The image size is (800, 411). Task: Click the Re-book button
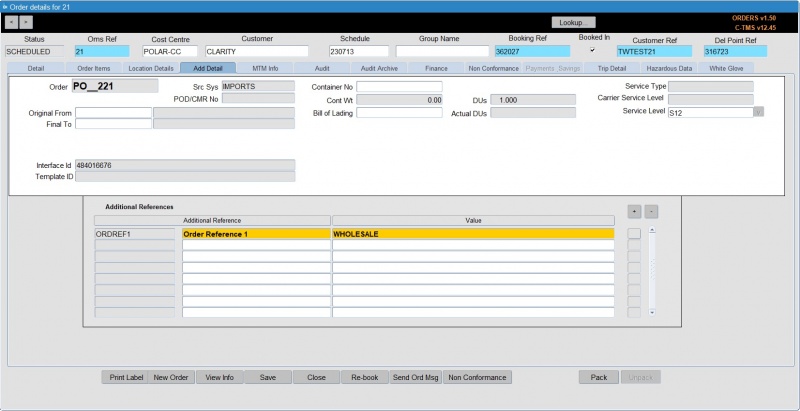(365, 377)
